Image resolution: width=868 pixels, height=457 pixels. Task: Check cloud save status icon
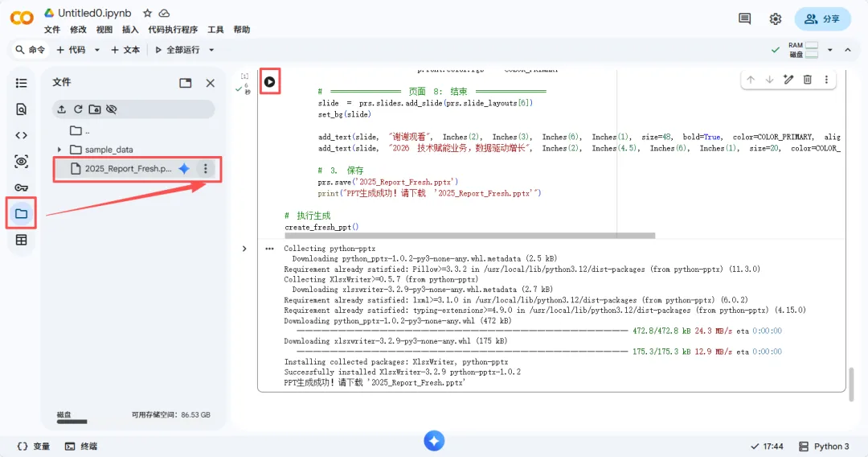tap(165, 13)
